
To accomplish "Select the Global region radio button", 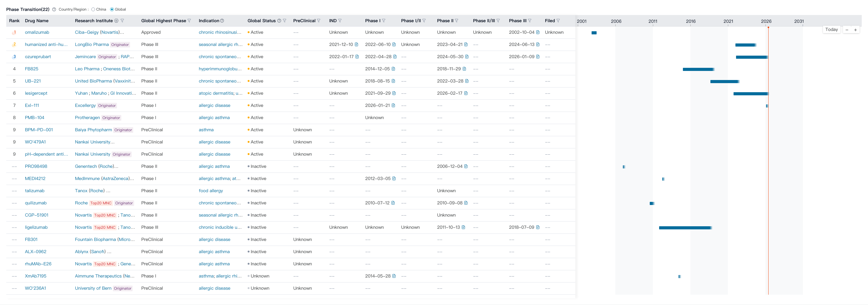I will [x=112, y=9].
